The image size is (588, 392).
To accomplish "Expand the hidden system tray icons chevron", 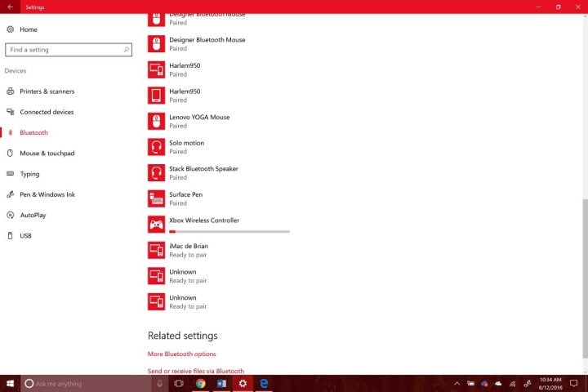I will (x=457, y=383).
